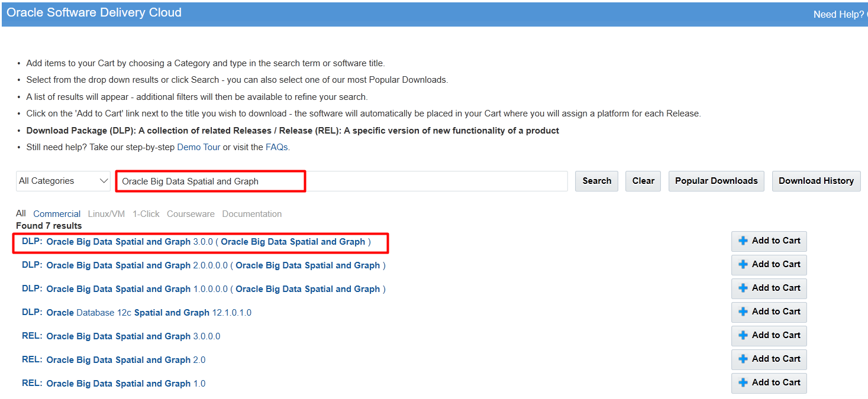Screen dimensions: 868x399
Task: Open the Demo Tour link
Action: tap(199, 147)
